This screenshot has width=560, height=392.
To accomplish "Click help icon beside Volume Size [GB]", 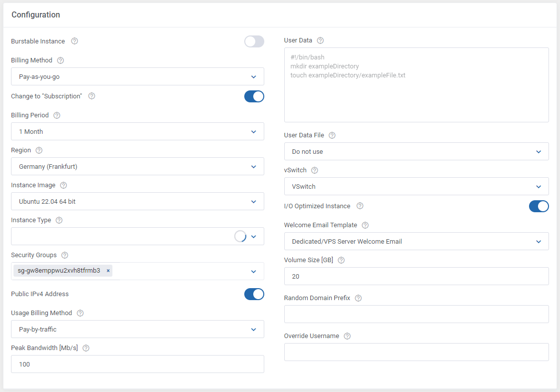I will 341,260.
